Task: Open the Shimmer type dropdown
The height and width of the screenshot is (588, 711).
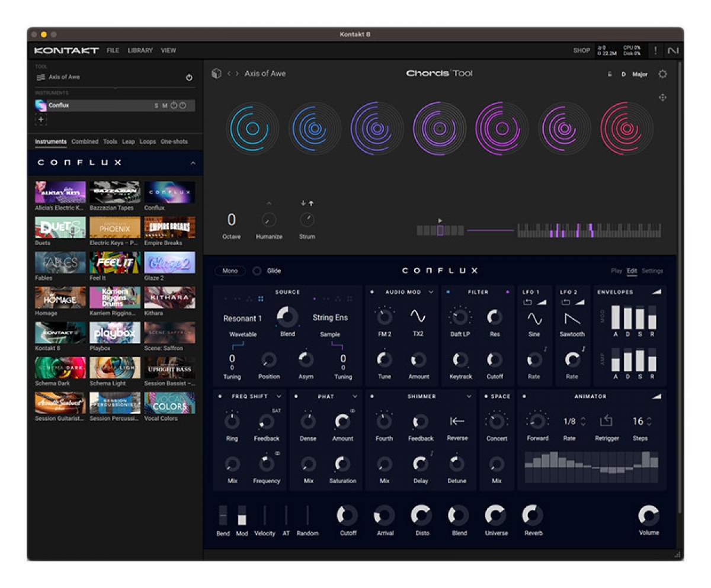Action: click(x=469, y=396)
